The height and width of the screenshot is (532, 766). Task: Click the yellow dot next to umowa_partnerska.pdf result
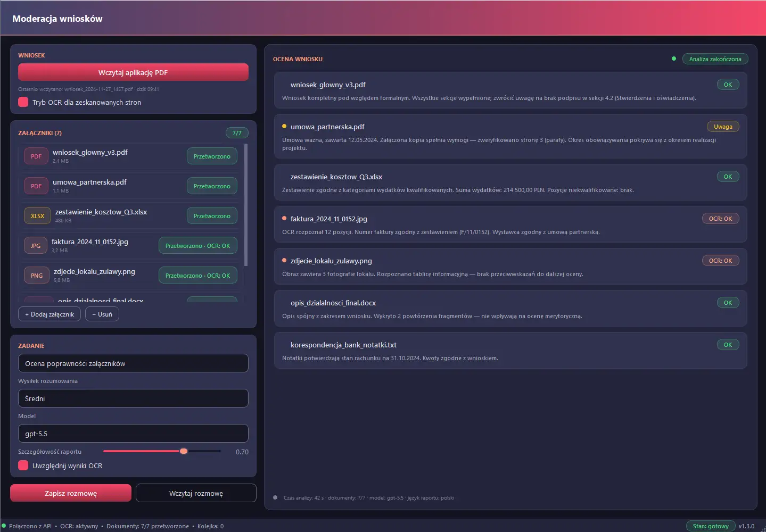tap(284, 127)
